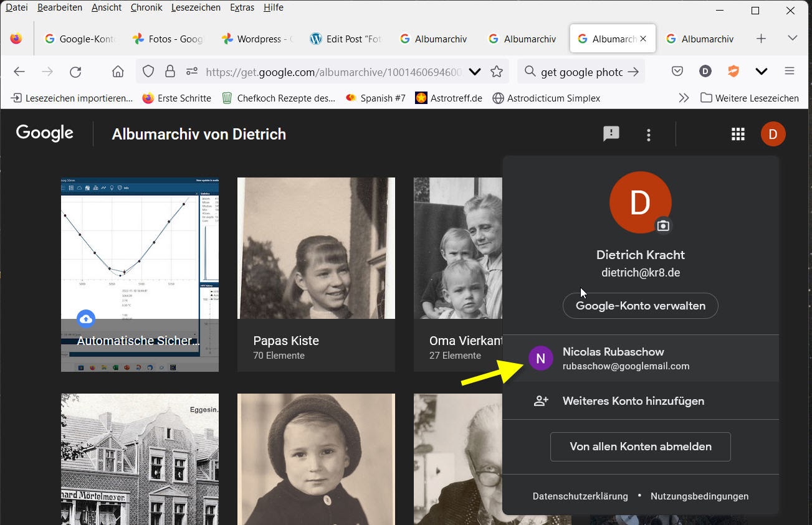
Task: Open the Lesezeichen menu
Action: pyautogui.click(x=196, y=7)
